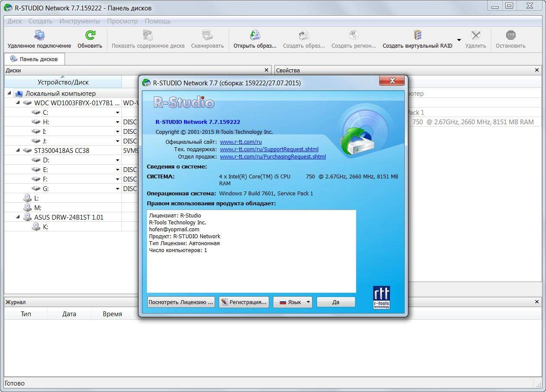Viewport: 546px width, 392px height.
Task: Click the hofen@yopmail.com text in license box
Action: 174,230
